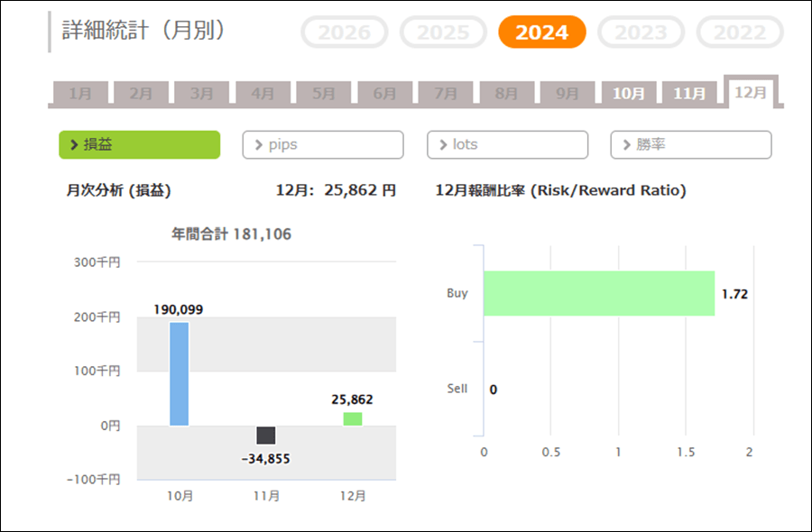
Task: Expand the pips statistics section
Action: (x=323, y=144)
